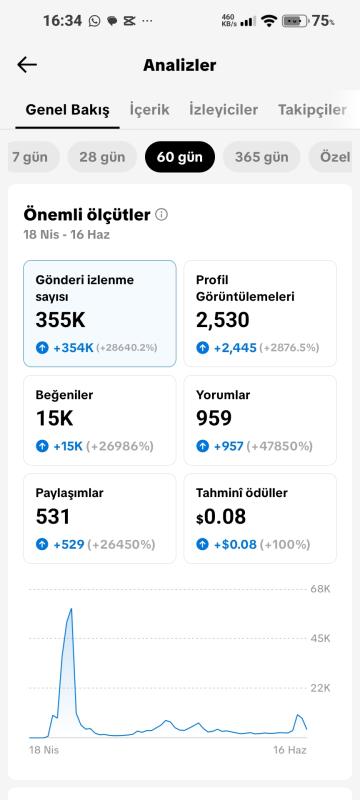Tap the Wi-Fi icon in status bar

coord(268,21)
